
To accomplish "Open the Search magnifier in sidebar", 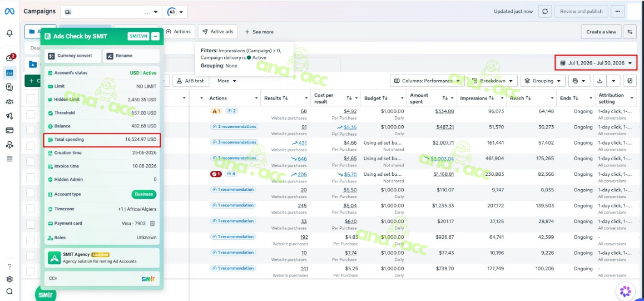I will [x=9, y=292].
